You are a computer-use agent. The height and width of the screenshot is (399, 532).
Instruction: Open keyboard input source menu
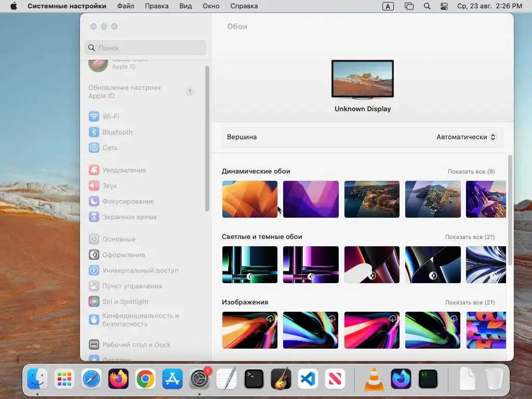(x=388, y=6)
